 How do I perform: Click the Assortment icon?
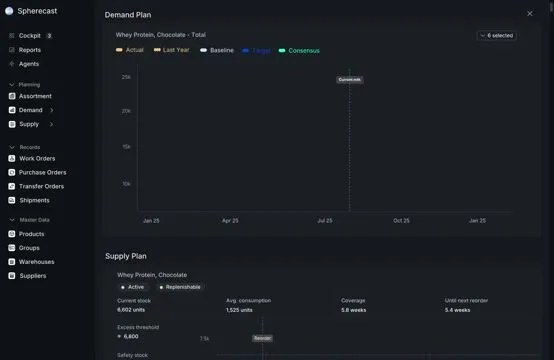[12, 96]
